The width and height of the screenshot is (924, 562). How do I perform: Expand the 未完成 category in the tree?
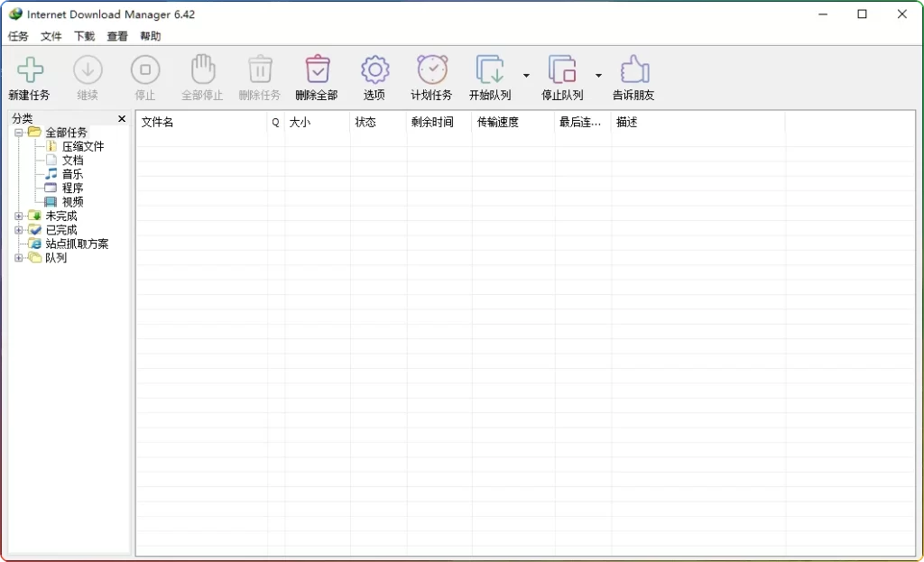click(19, 216)
